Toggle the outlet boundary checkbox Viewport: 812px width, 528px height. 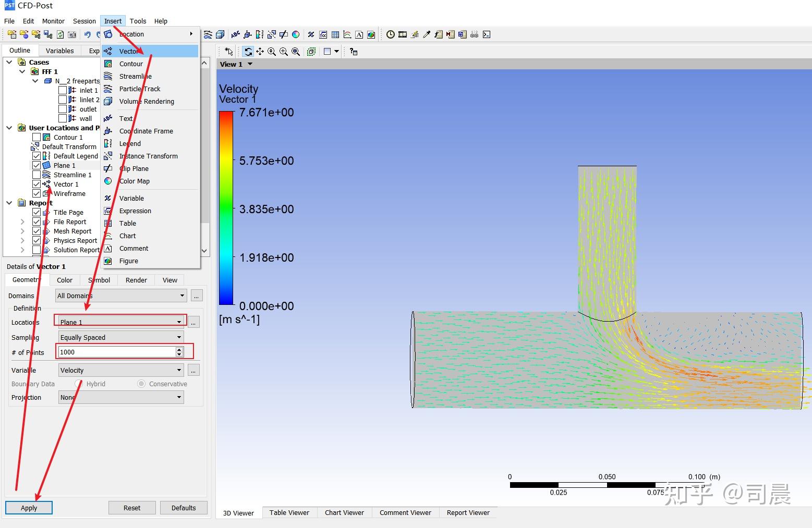tap(63, 109)
